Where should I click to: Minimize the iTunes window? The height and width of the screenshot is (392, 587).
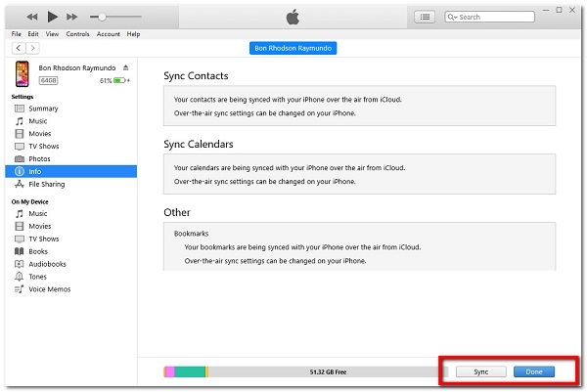[546, 10]
